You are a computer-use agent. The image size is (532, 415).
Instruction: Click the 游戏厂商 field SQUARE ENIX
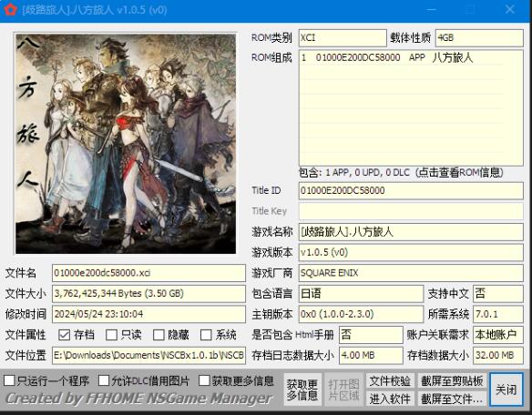[x=411, y=273]
